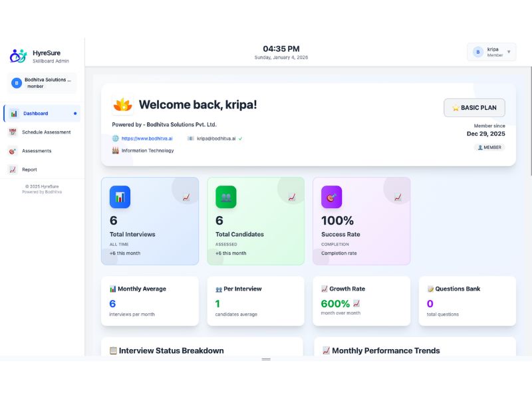Click the Information Technology building icon

[x=114, y=150]
